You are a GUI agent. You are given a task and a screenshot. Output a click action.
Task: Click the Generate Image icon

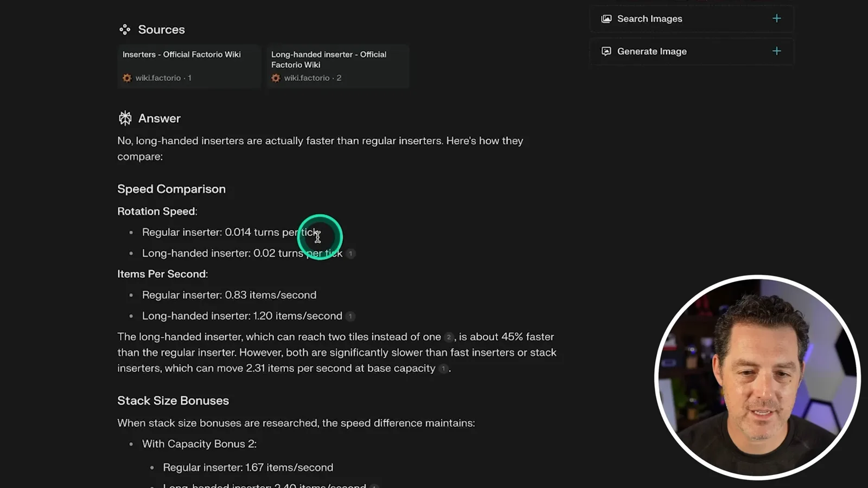pyautogui.click(x=607, y=51)
